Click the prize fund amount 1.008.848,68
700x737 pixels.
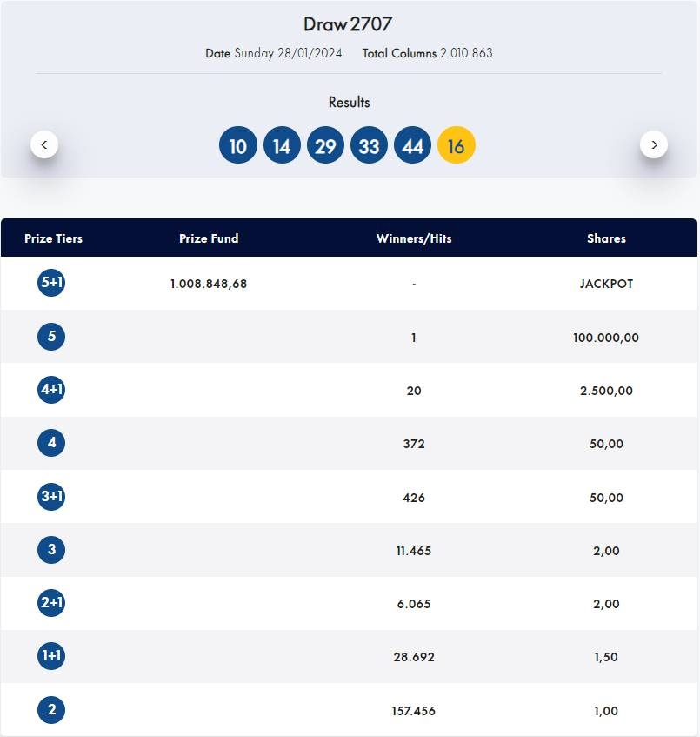click(x=209, y=284)
